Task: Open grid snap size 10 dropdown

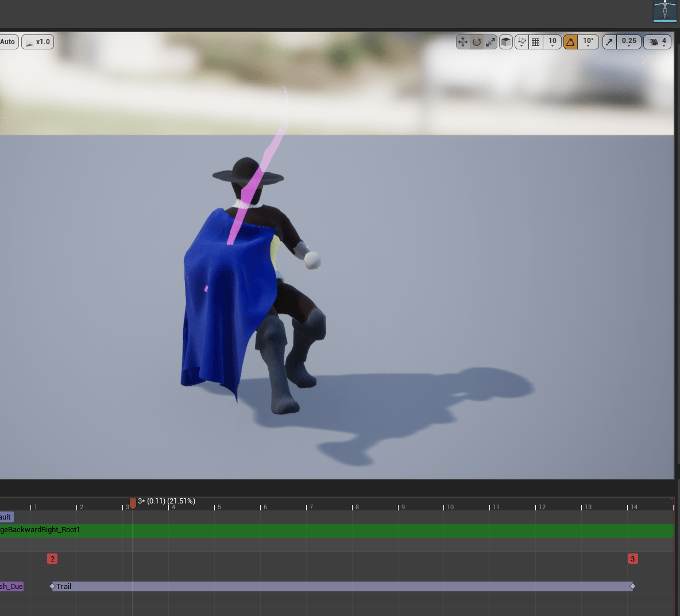Action: [552, 42]
